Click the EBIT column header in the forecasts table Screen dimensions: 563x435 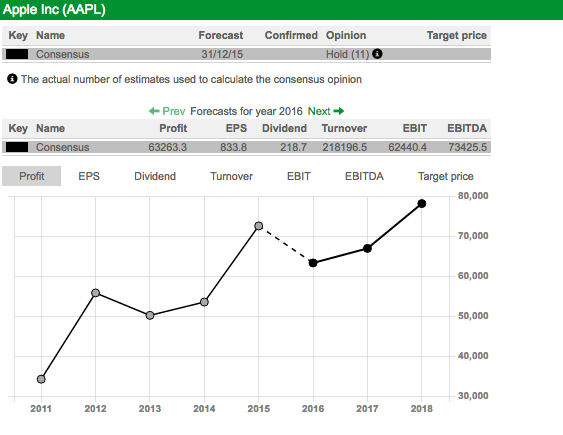[415, 128]
